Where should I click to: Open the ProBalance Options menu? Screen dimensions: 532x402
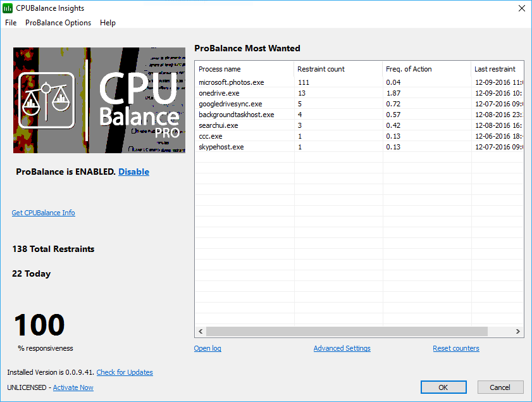(58, 23)
